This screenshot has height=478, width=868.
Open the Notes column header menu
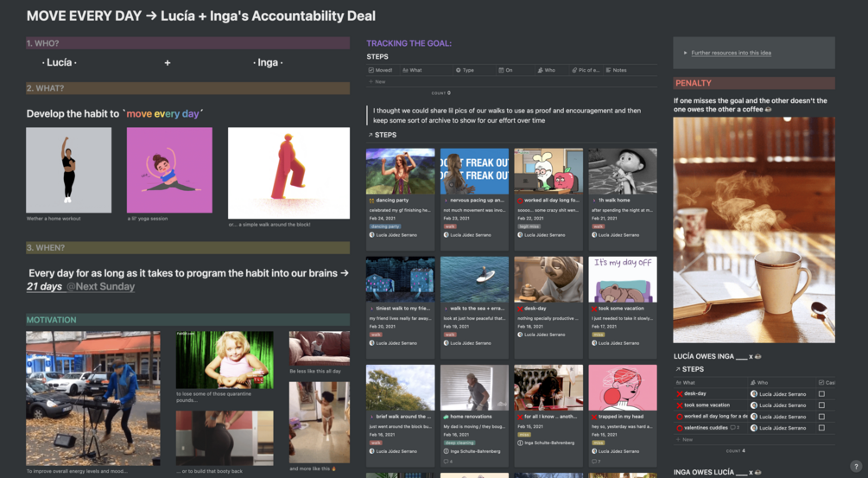[617, 70]
